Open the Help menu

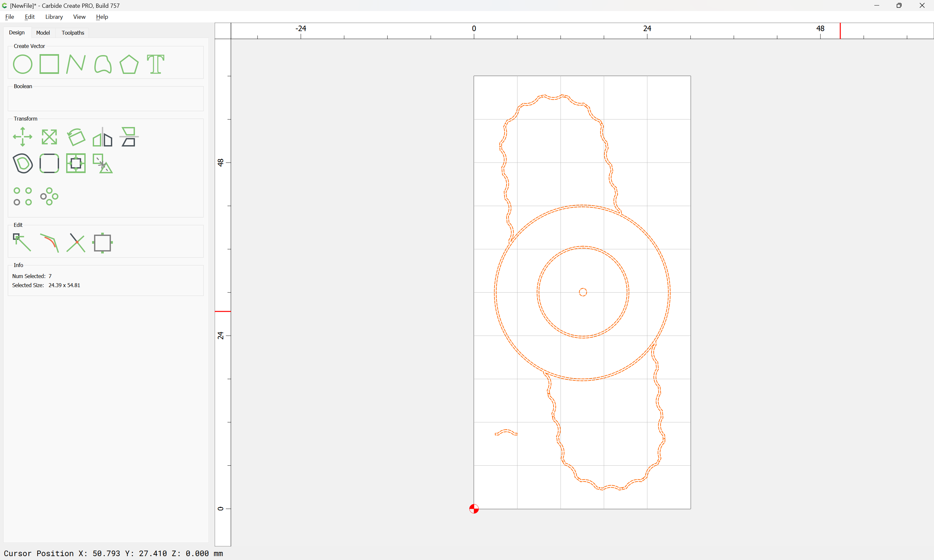(102, 17)
